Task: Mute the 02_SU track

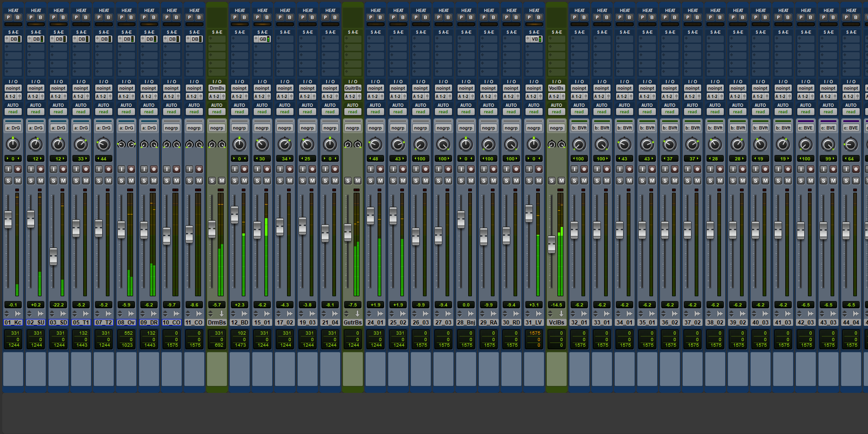Action: 41,181
